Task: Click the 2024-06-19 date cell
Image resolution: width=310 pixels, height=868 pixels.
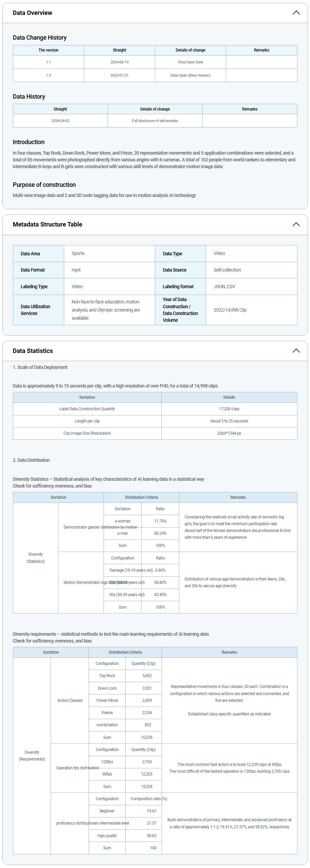Action: 119,62
